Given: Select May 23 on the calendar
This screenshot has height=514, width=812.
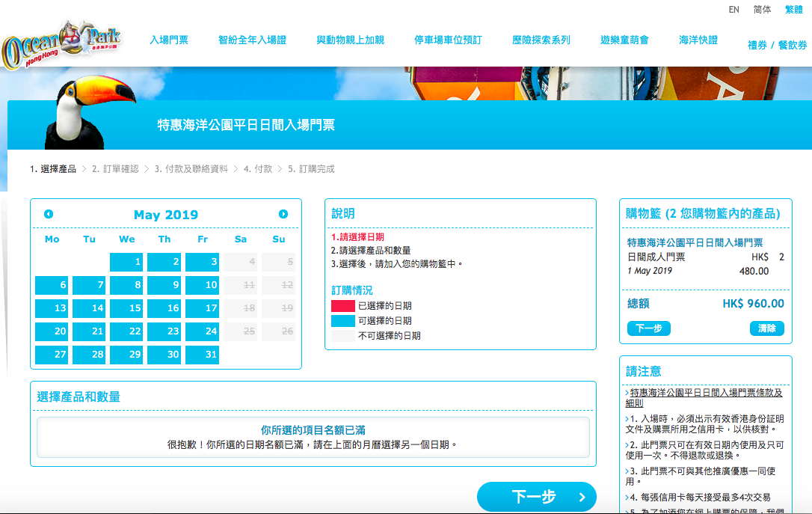Looking at the screenshot, I should click(x=164, y=331).
